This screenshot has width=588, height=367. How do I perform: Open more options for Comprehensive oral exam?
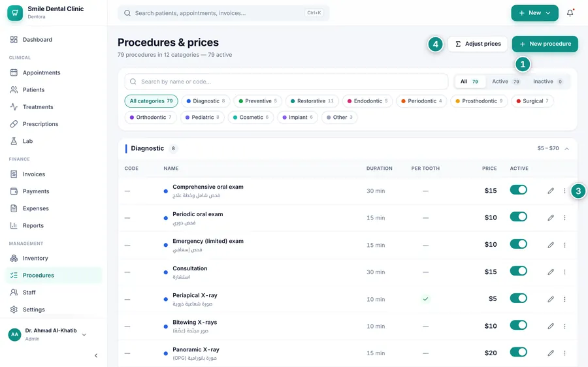564,191
